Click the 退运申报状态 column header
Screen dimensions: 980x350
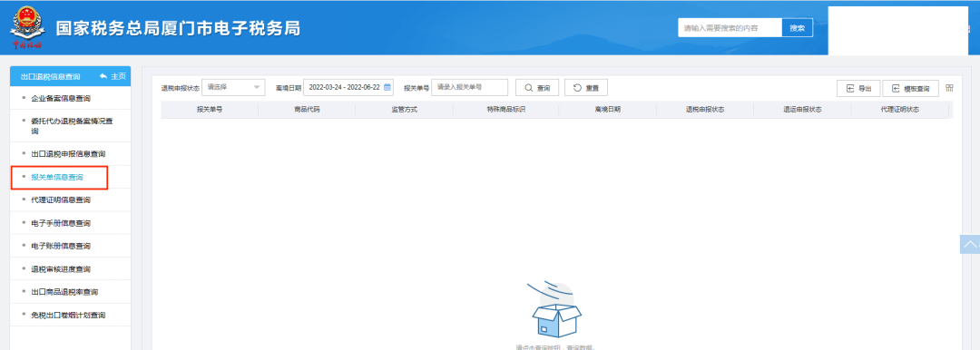pyautogui.click(x=802, y=110)
